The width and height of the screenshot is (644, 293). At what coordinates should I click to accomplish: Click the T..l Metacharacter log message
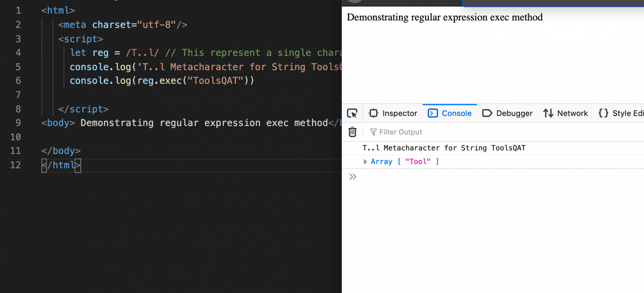pos(444,148)
